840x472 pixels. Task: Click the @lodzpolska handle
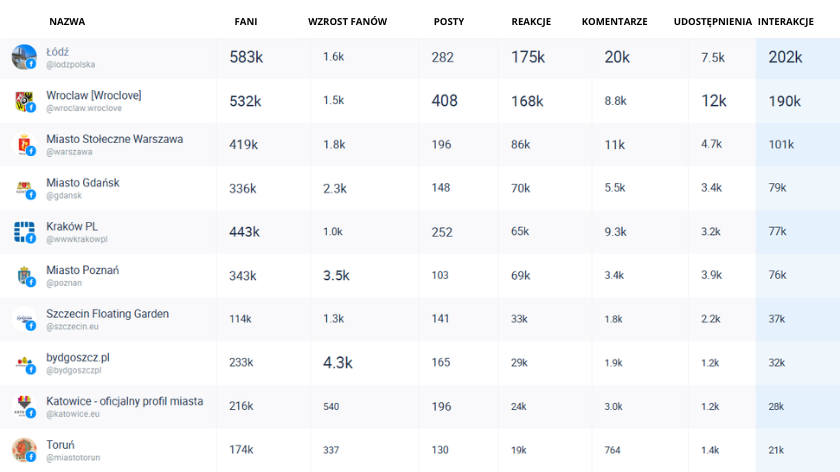[71, 65]
